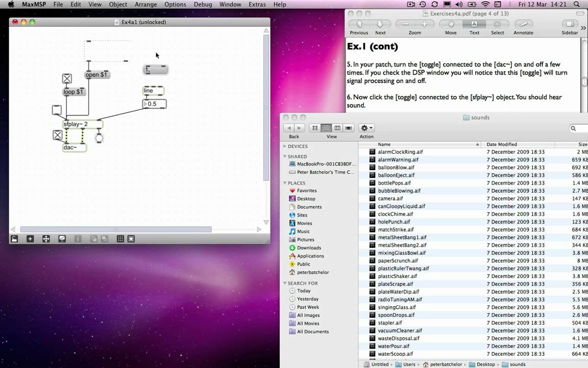Image resolution: width=588 pixels, height=368 pixels.
Task: Click the patcher horizontal scrollbar thumb
Action: click(116, 229)
